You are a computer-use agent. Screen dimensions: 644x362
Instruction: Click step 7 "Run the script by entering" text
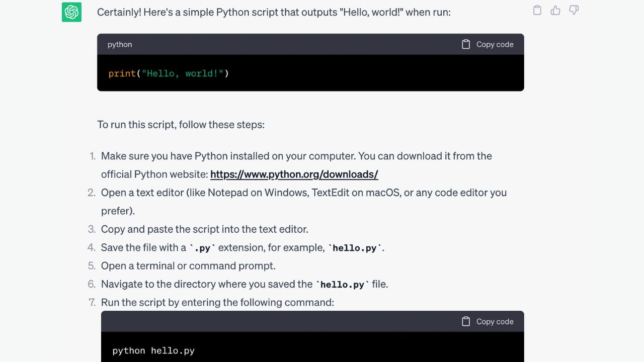(217, 302)
